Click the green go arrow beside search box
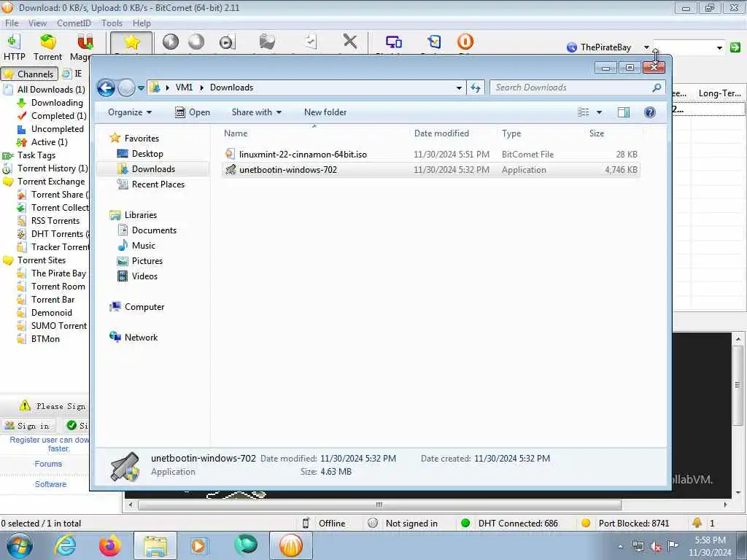 735,47
